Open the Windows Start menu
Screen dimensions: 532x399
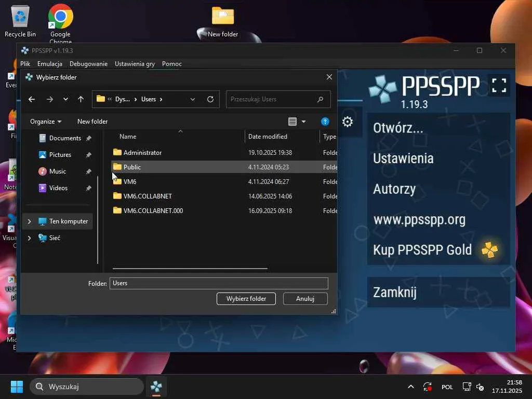pos(17,387)
